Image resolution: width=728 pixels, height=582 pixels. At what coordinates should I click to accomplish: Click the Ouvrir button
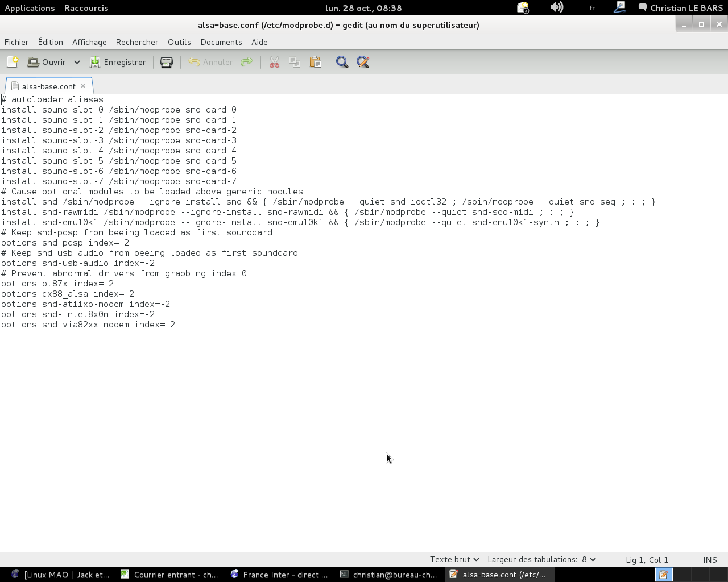pos(48,62)
